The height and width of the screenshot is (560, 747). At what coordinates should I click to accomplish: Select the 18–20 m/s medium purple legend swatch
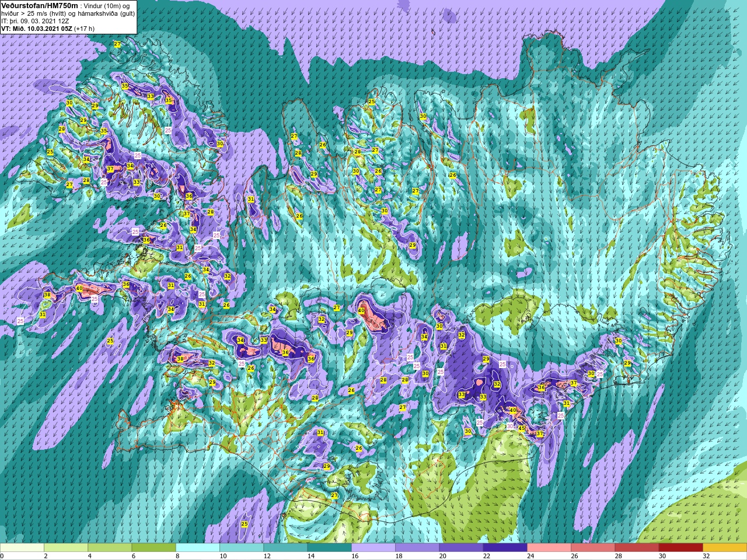point(417,547)
